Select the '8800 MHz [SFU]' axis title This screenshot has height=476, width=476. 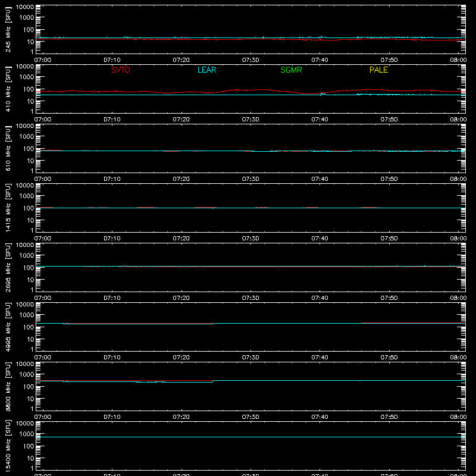pyautogui.click(x=8, y=387)
